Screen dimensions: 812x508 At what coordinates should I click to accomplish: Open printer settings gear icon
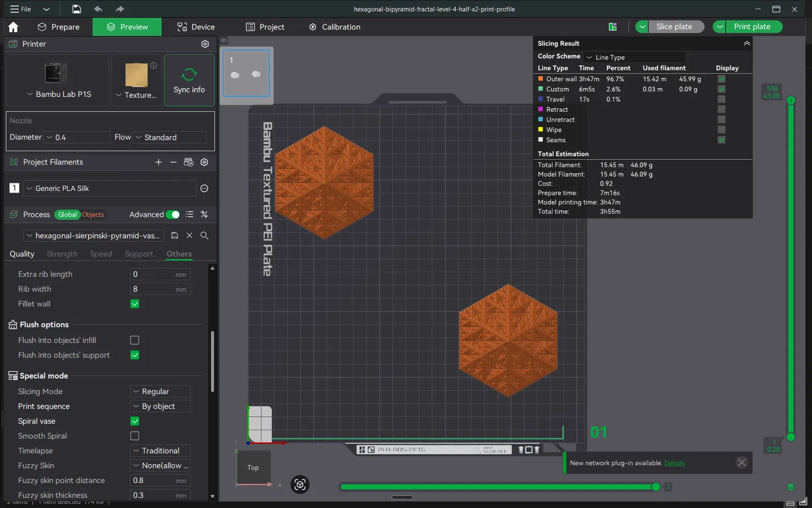pos(205,44)
